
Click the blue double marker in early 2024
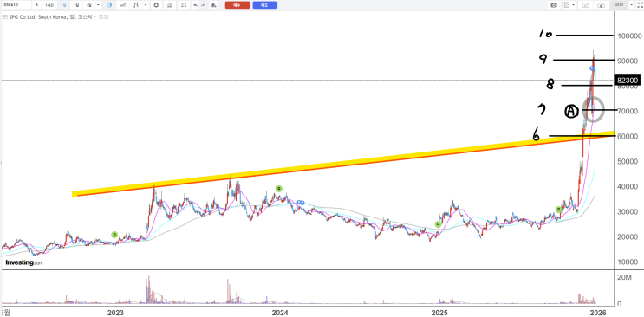301,202
